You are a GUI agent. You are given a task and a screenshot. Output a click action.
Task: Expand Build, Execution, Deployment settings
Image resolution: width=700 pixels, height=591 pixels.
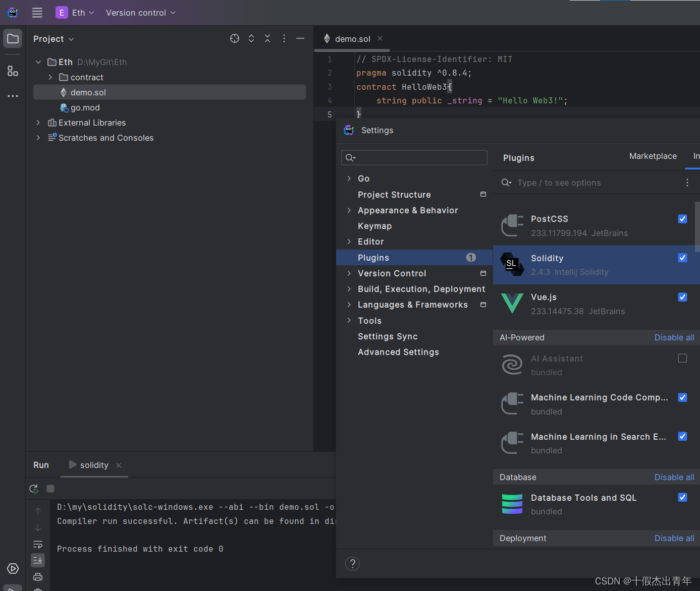coord(349,289)
